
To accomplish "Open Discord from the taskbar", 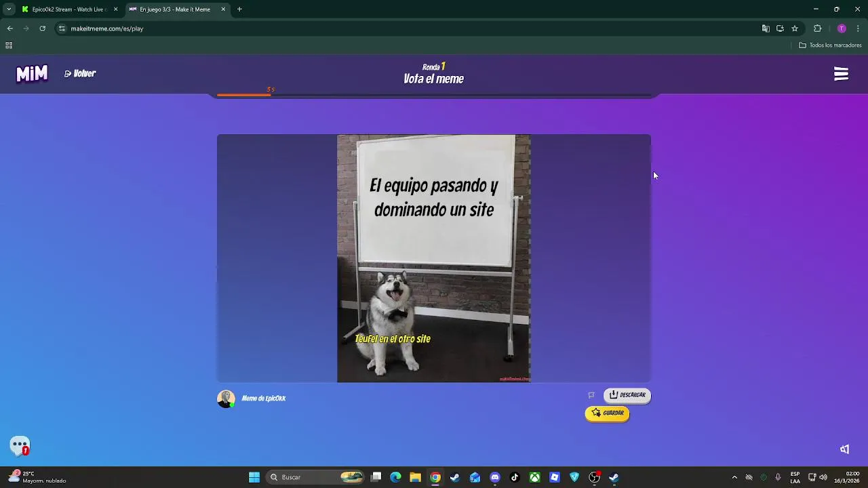I will click(495, 477).
